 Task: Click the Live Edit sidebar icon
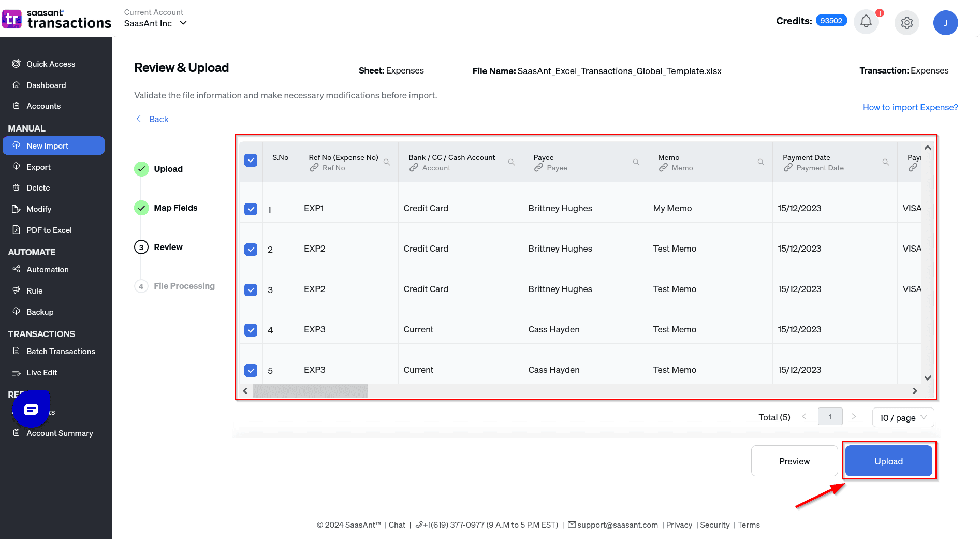(x=17, y=373)
